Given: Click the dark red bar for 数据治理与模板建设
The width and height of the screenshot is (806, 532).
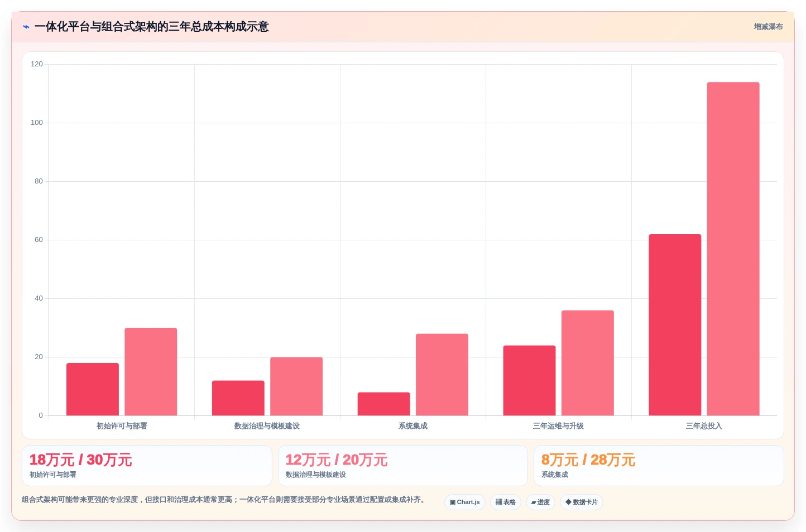Looking at the screenshot, I should (238, 398).
